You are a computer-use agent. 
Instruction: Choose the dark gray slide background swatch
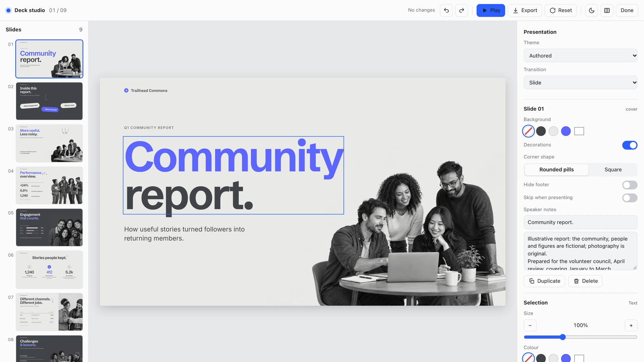point(541,131)
